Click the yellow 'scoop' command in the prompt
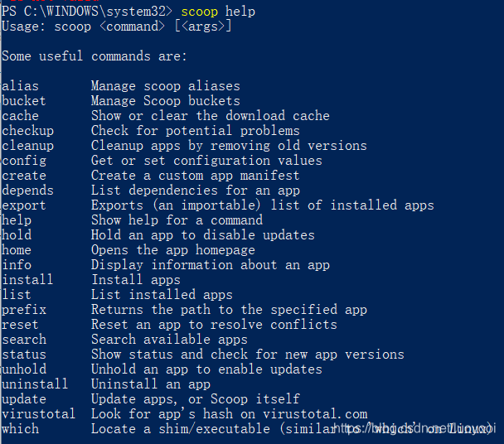Image resolution: width=504 pixels, height=444 pixels. click(x=199, y=12)
